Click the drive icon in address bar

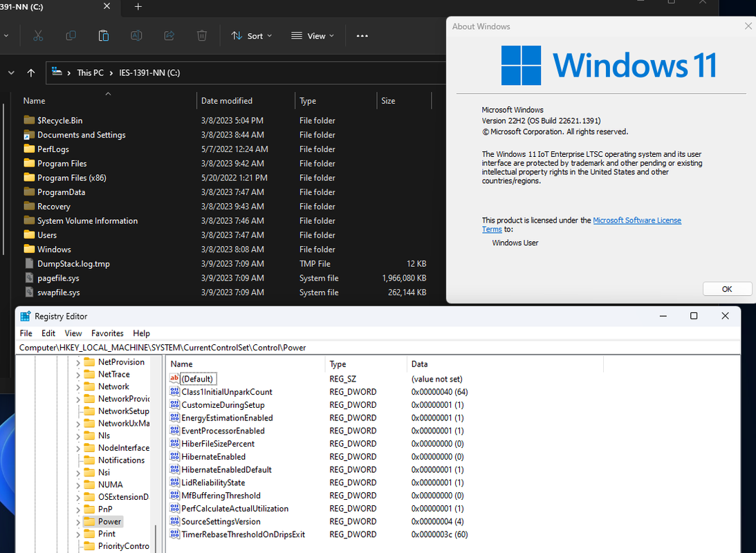coord(57,72)
